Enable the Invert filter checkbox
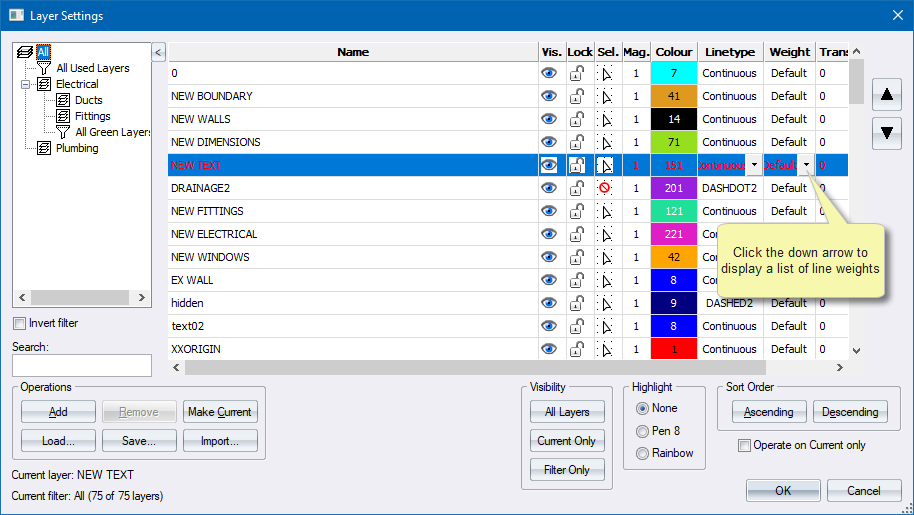Viewport: 914px width, 515px height. 20,324
